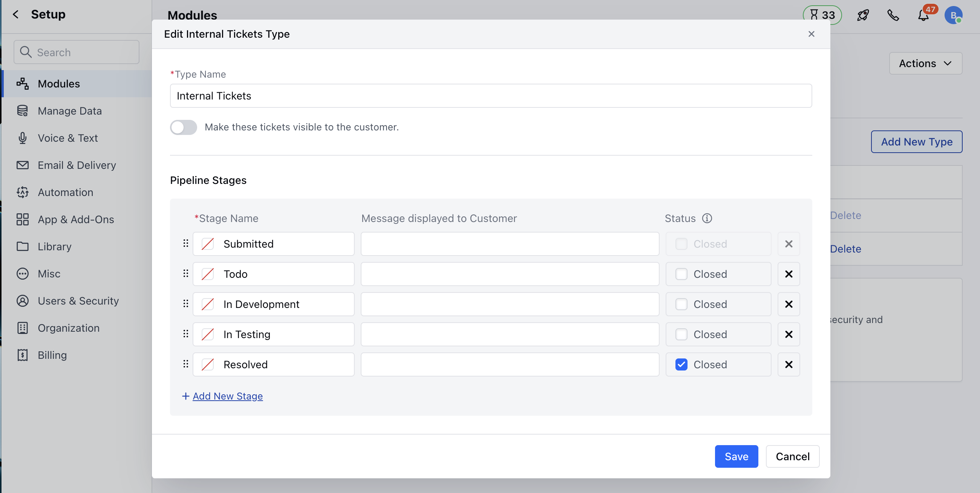Click into the Type Name field
The image size is (980, 493).
click(490, 96)
